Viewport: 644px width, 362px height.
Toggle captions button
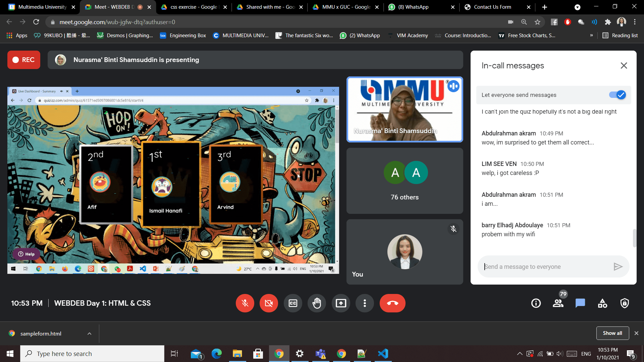click(x=293, y=303)
